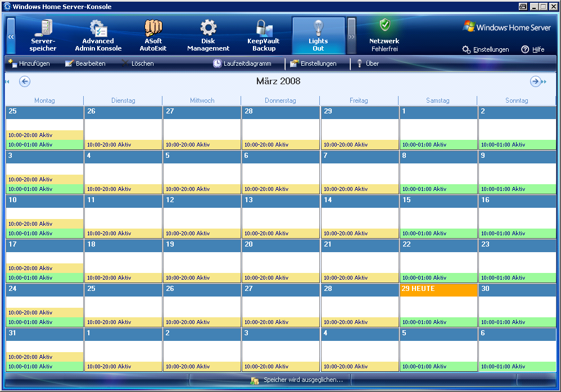
Task: Click 10:00-20:00 Aktiv entry on day 21
Action: click(360, 277)
